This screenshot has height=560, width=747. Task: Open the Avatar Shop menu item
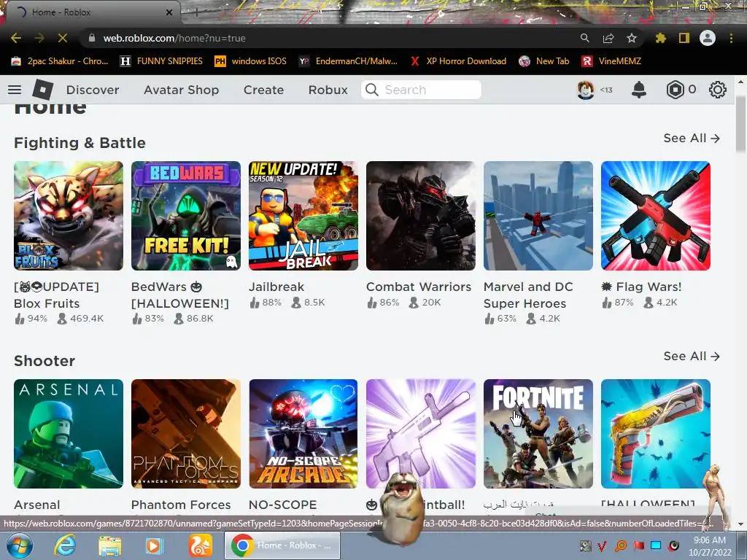coord(181,90)
